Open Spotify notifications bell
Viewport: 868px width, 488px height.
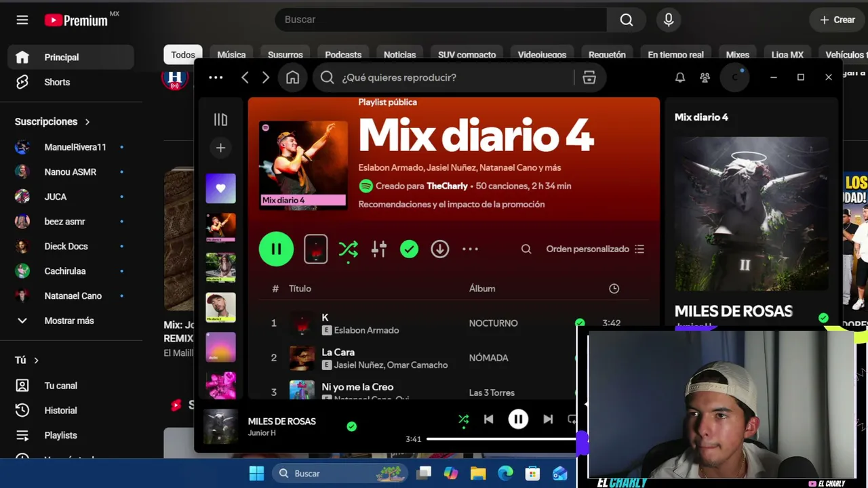pos(680,77)
